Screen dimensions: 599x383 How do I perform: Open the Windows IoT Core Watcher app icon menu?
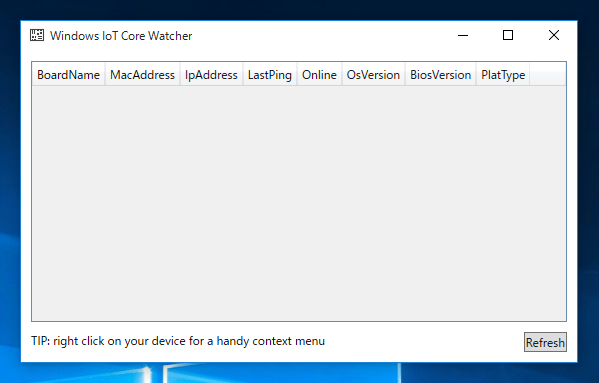[x=37, y=36]
